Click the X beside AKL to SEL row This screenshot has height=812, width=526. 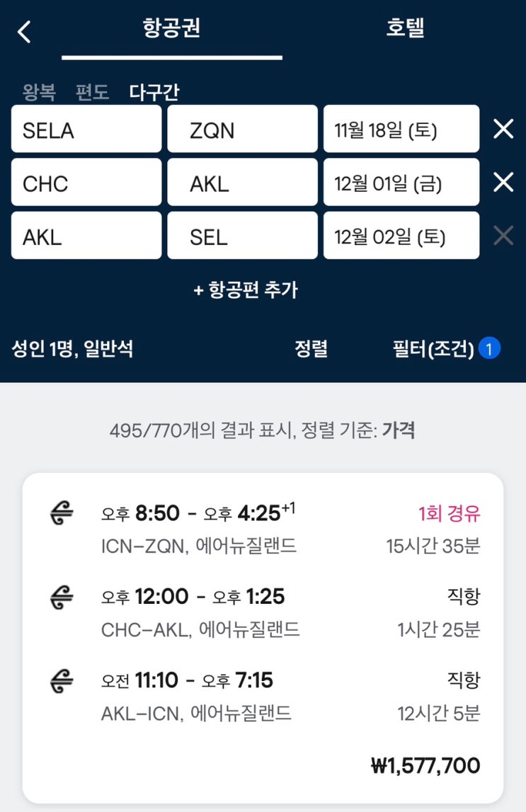pos(503,236)
